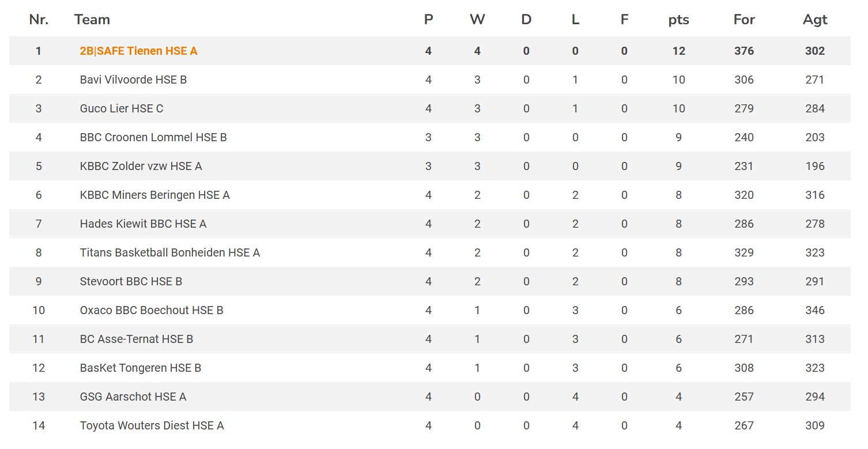Click the "pts" column header

(678, 20)
